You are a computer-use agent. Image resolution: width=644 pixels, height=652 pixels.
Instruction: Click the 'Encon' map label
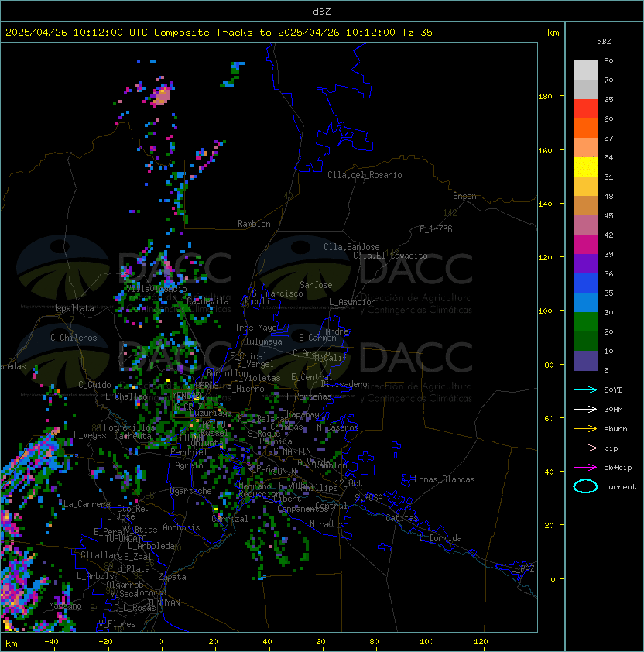pyautogui.click(x=464, y=196)
